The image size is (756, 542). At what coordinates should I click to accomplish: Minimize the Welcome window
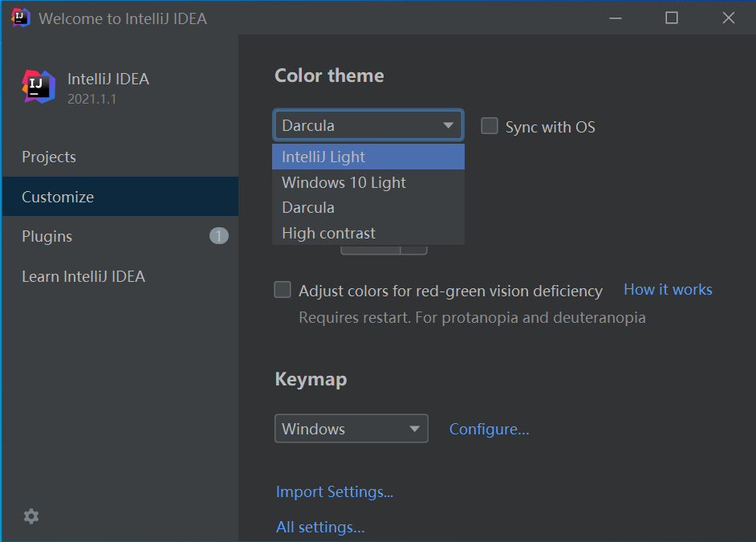[x=616, y=18]
